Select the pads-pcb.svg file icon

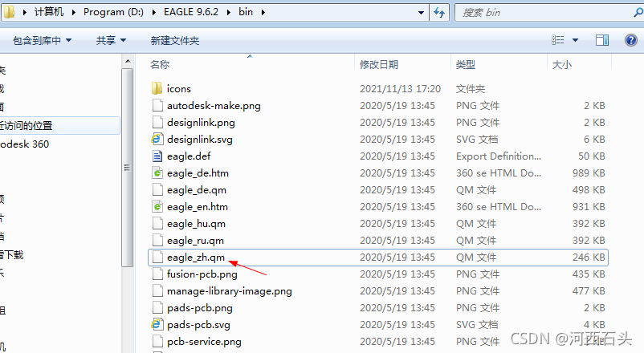click(x=157, y=324)
